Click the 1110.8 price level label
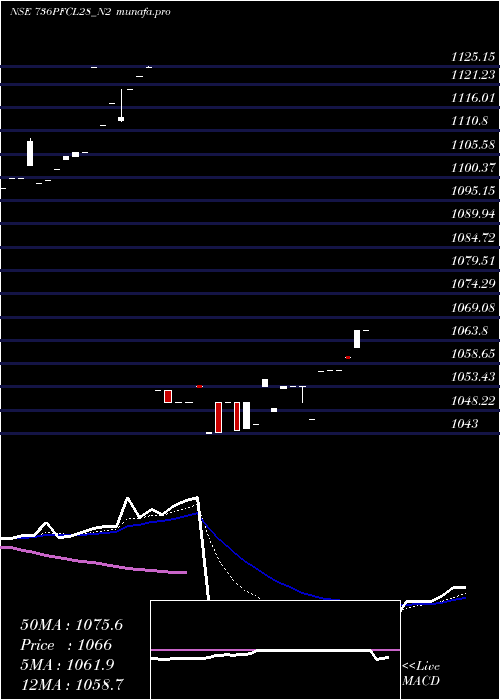 pos(470,121)
